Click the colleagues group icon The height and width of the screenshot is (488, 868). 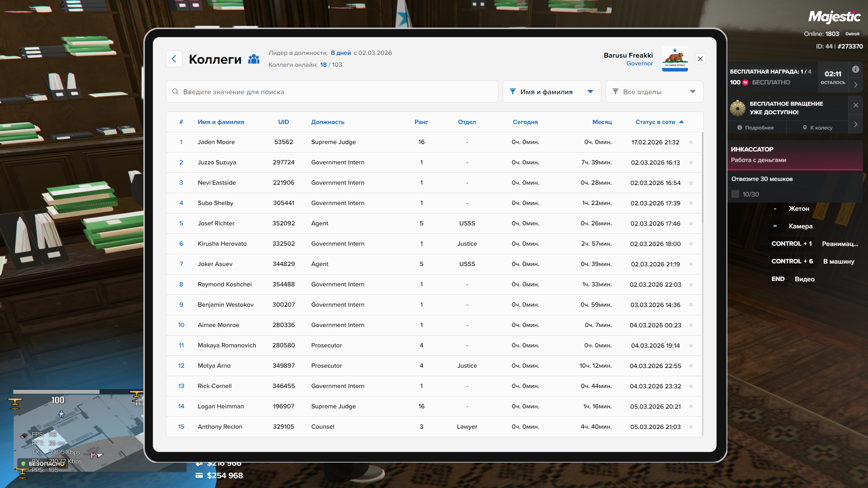click(254, 59)
